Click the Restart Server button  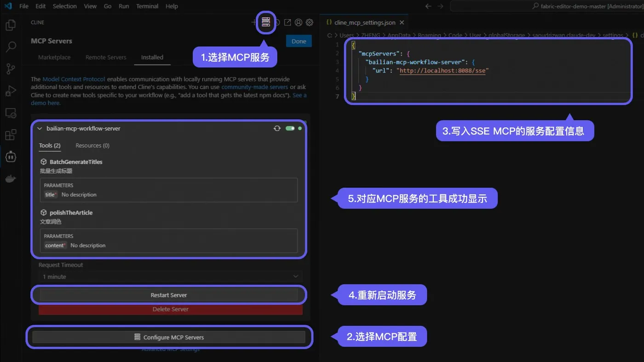pyautogui.click(x=169, y=295)
